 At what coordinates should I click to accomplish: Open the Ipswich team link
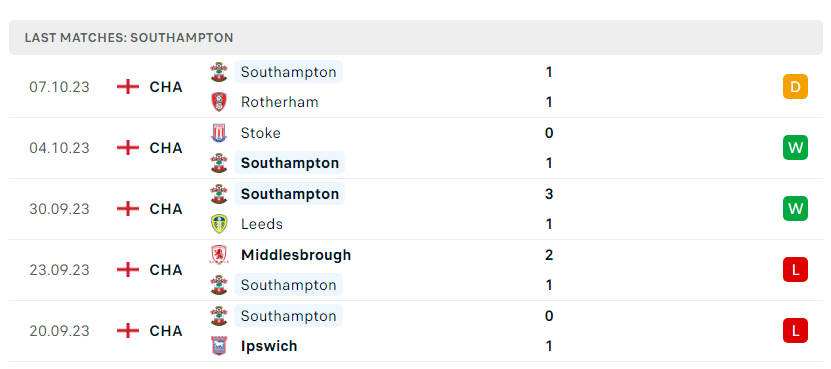click(x=269, y=346)
